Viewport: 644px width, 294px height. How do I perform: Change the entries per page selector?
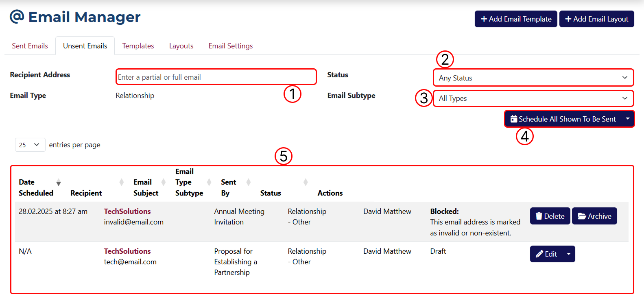[30, 145]
